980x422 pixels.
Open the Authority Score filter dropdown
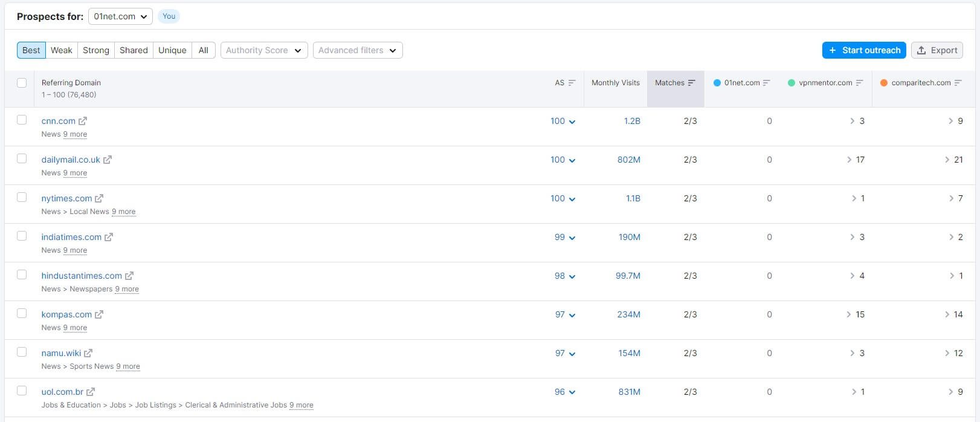[x=264, y=50]
